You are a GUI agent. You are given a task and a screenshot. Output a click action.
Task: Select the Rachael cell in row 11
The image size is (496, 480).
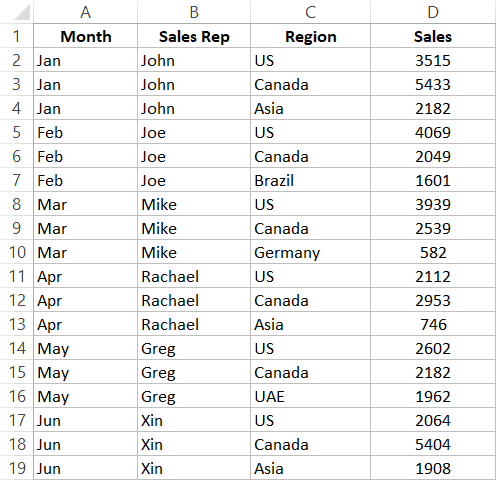coord(194,276)
